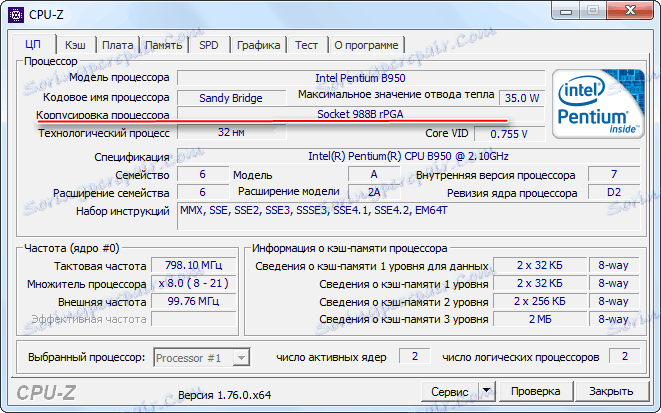The height and width of the screenshot is (413, 661).
Task: Click the Socket 988B rPGA field
Action: coord(360,114)
